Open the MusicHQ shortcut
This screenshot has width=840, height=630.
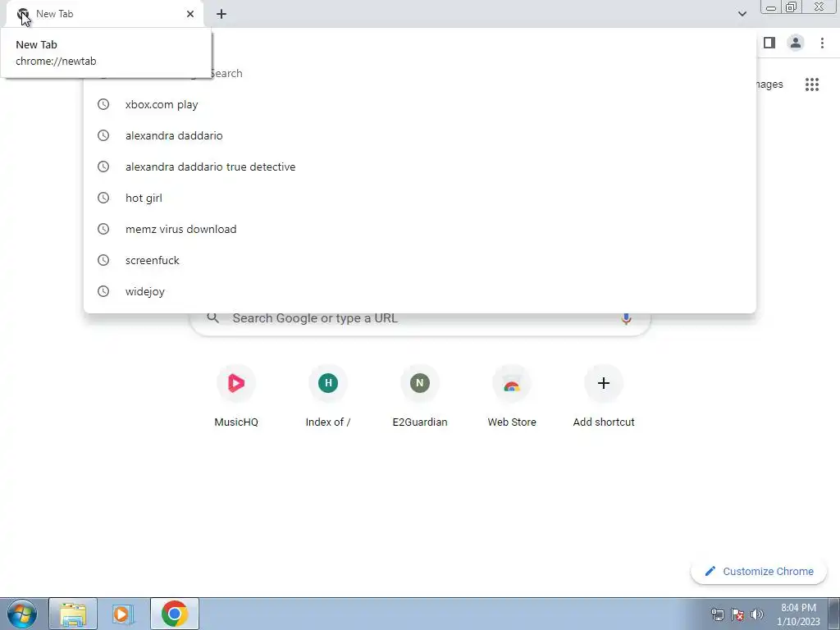[x=236, y=396]
